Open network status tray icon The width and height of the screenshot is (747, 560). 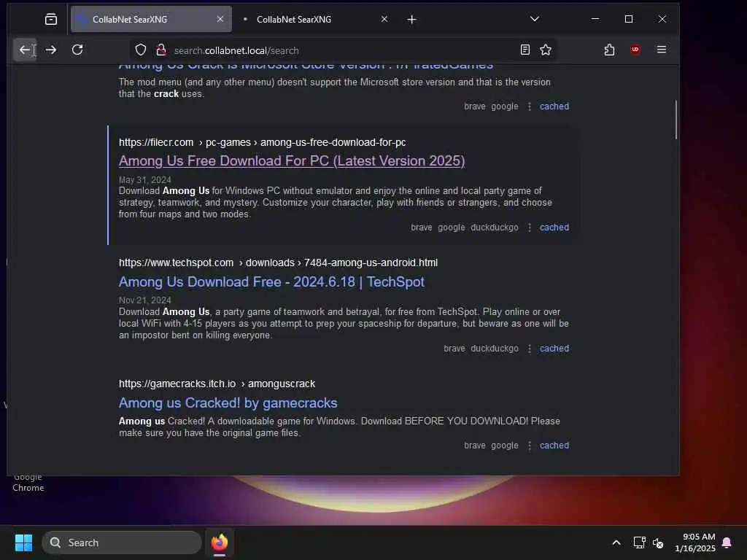tap(639, 542)
